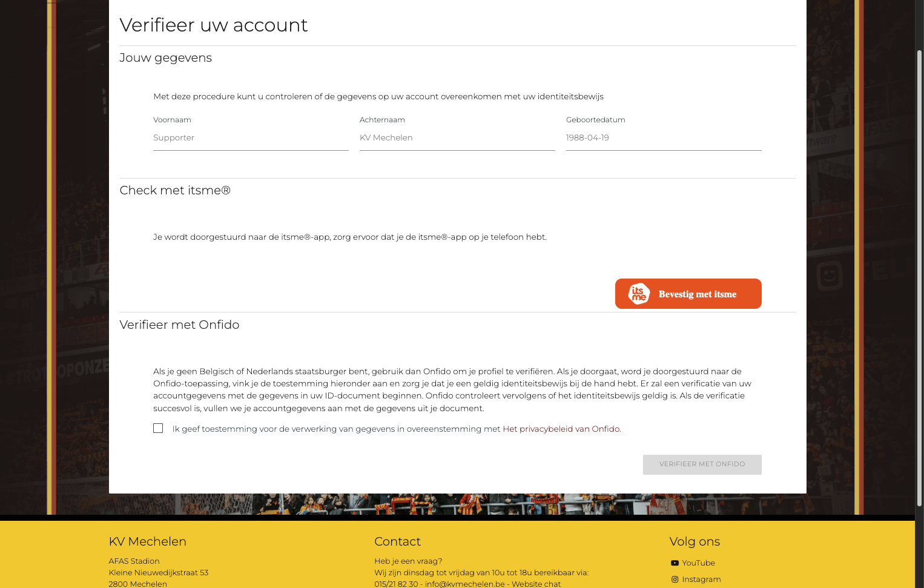This screenshot has width=924, height=588.
Task: Click the Instagram icon under Volg ons
Action: pos(675,580)
